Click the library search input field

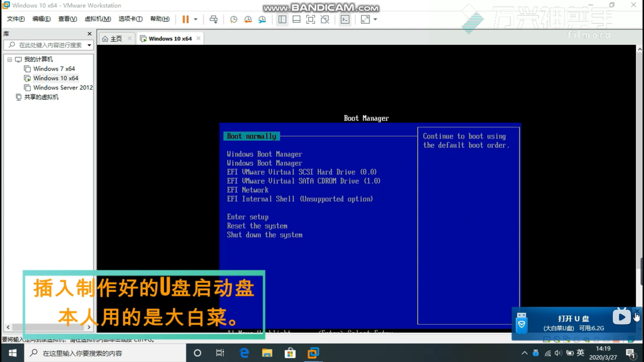click(50, 45)
